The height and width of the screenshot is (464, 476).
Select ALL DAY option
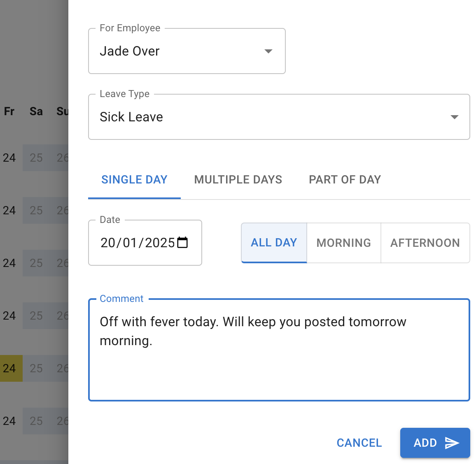[273, 243]
